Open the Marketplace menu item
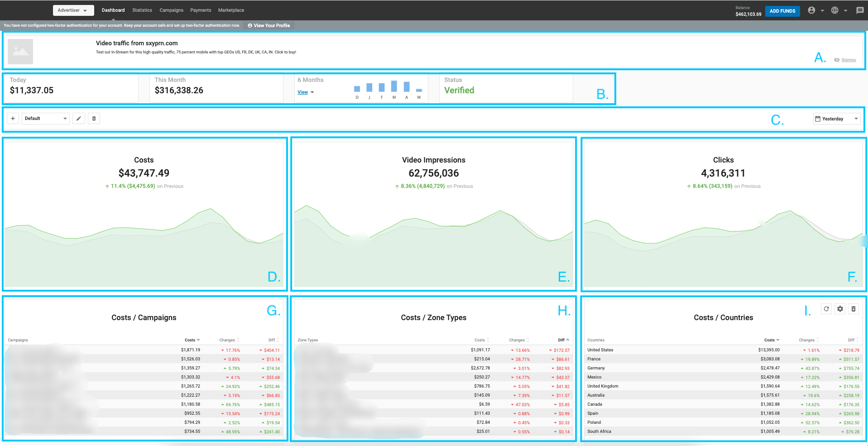 click(x=231, y=10)
